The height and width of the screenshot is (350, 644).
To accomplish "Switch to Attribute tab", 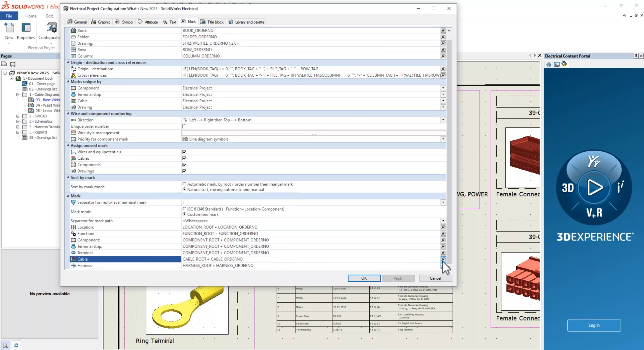I will point(148,22).
